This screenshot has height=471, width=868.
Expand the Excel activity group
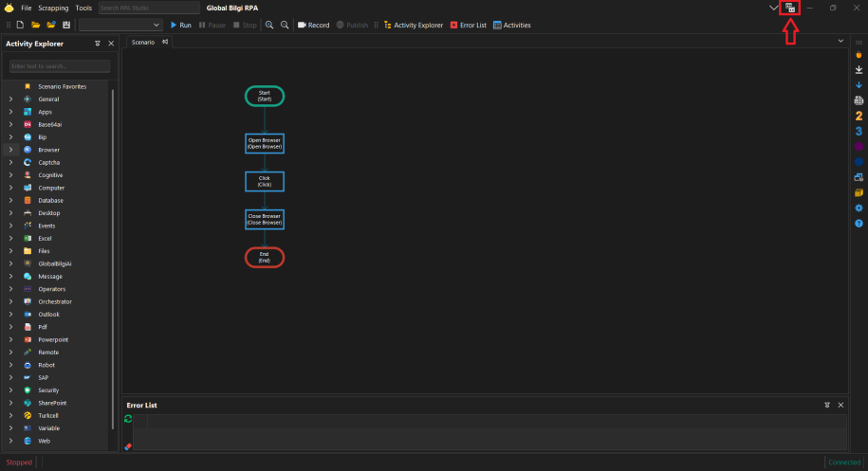point(10,238)
